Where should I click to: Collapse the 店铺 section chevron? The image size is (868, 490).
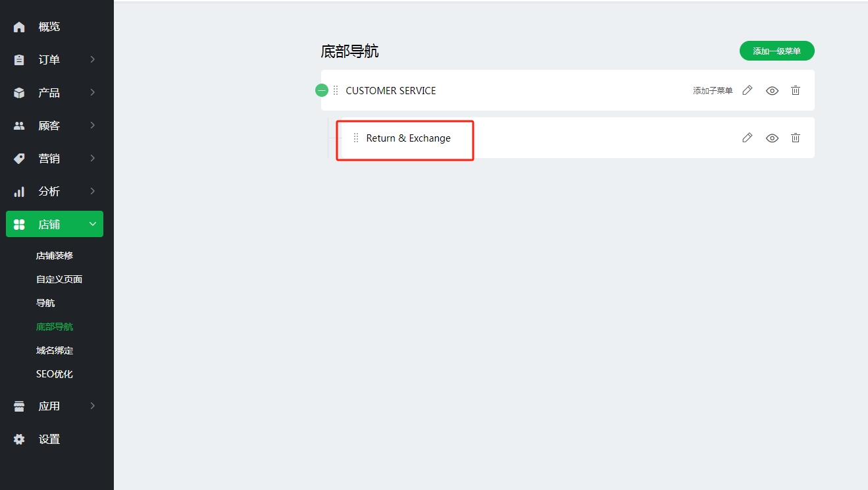pyautogui.click(x=93, y=224)
